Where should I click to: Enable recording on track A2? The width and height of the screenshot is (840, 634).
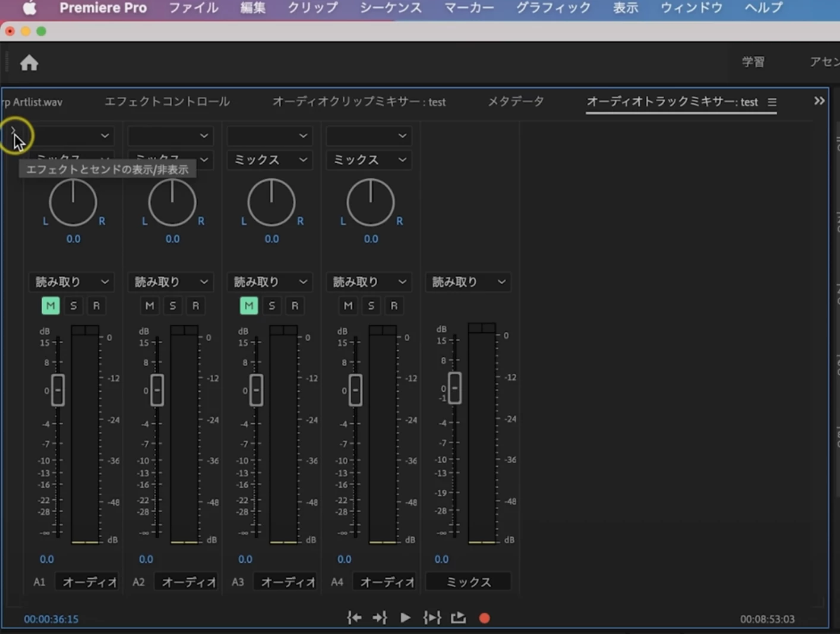click(x=195, y=306)
